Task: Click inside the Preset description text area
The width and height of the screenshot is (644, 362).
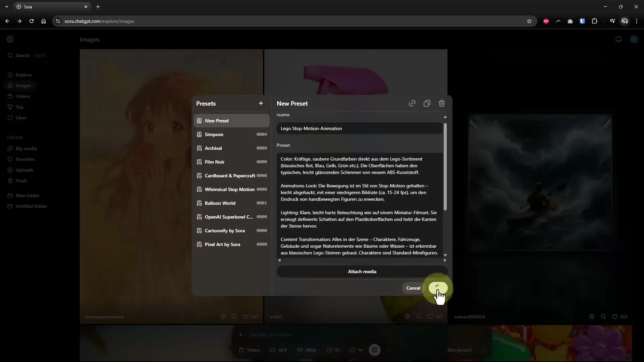Action: coord(359,205)
